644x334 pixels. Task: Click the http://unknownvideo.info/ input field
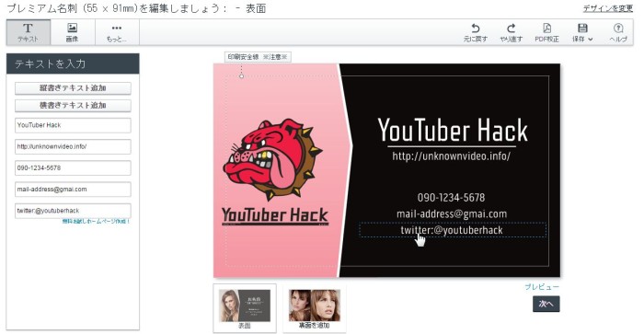(x=73, y=146)
